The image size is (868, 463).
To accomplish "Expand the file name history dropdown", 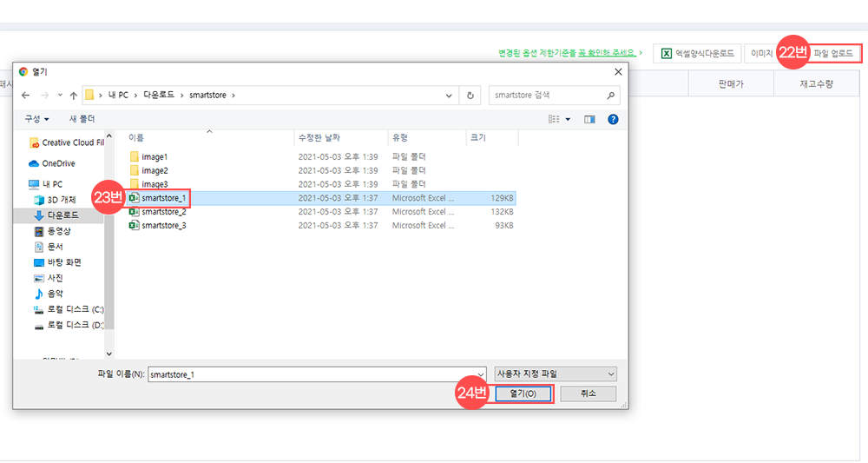I will click(480, 374).
